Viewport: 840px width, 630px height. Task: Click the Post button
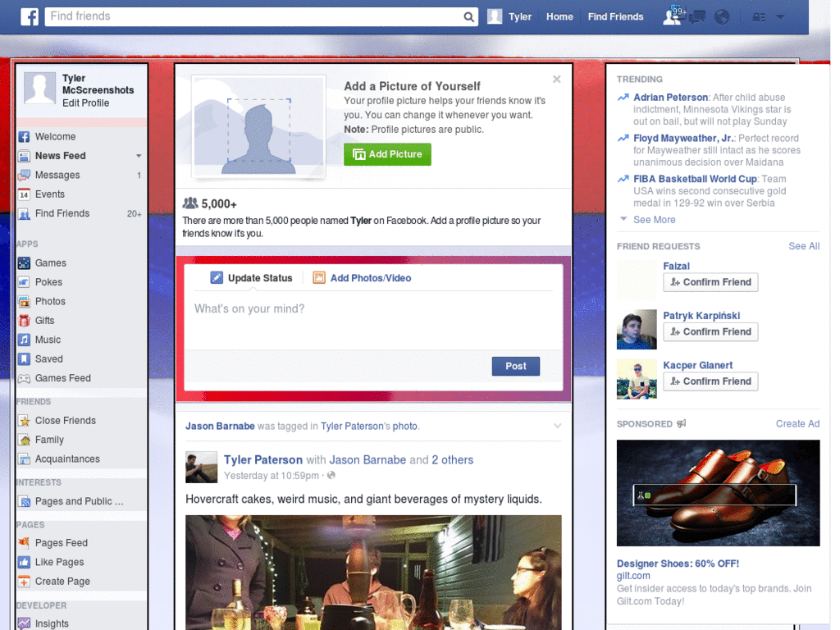tap(516, 366)
